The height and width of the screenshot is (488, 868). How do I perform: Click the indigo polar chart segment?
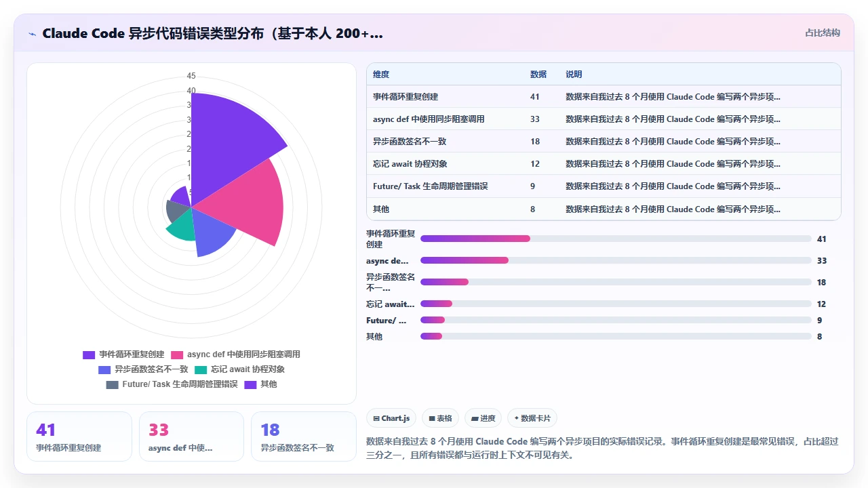click(x=209, y=234)
